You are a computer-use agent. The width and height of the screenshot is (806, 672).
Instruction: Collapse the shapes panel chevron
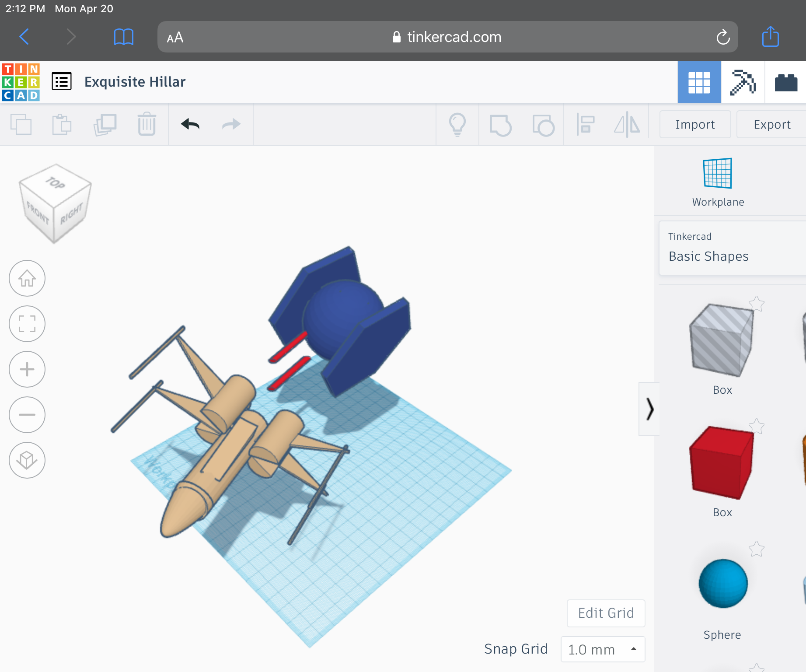tap(649, 409)
